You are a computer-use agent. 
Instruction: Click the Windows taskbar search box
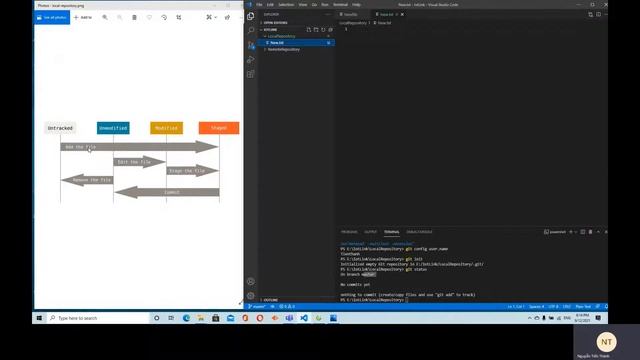coord(98,318)
